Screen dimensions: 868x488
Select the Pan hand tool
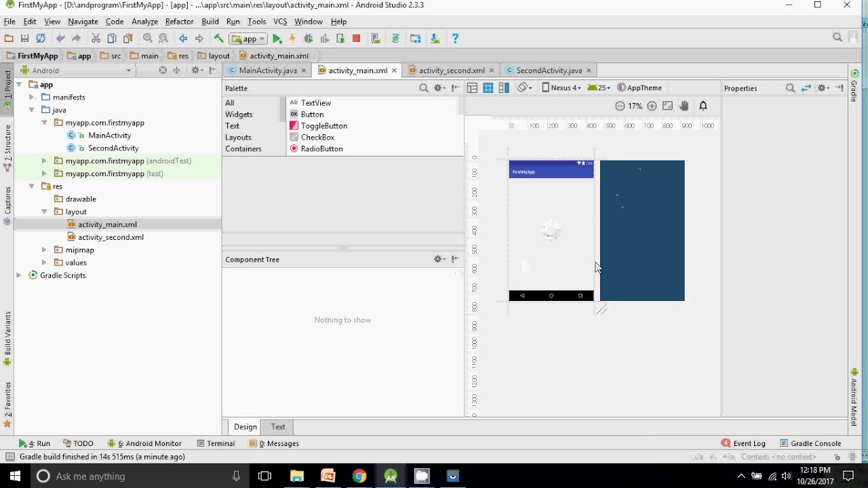tap(684, 106)
